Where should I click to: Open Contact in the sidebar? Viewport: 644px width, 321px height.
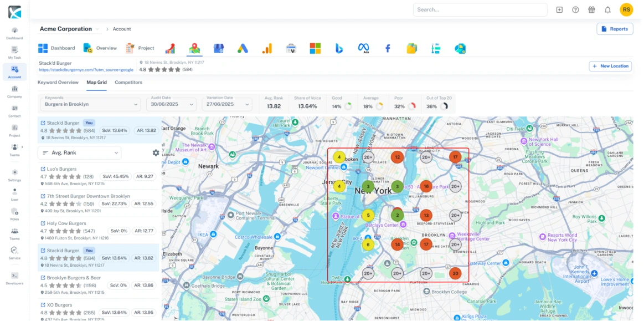tap(14, 111)
